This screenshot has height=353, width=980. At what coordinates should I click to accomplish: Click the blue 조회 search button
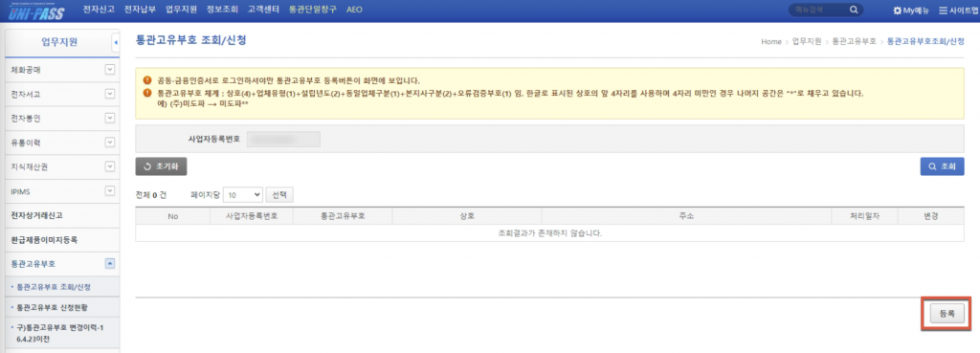942,166
